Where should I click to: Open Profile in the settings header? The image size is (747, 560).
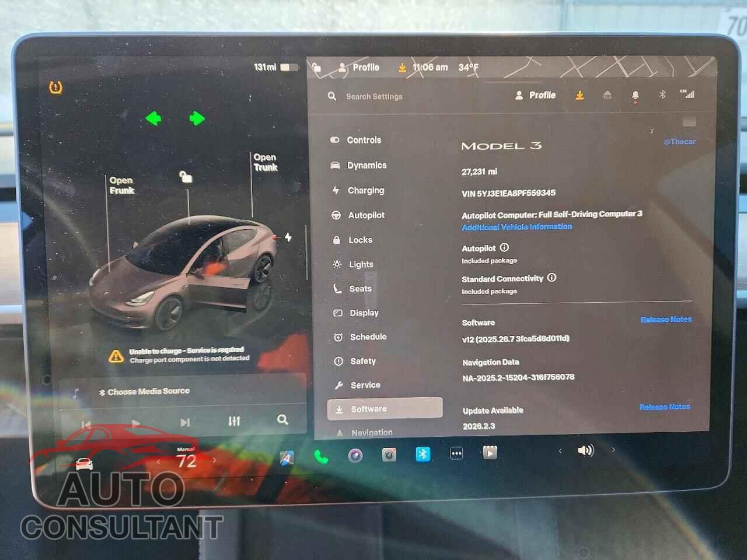click(x=535, y=95)
